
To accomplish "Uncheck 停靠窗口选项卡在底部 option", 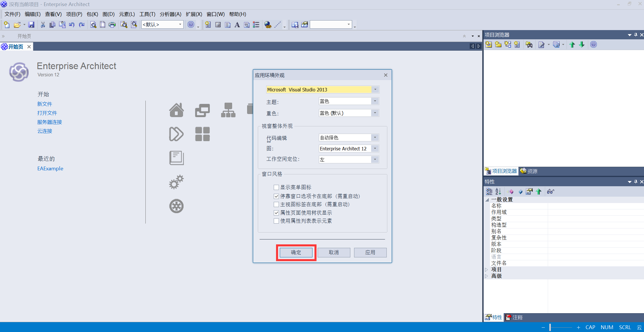I will (276, 196).
